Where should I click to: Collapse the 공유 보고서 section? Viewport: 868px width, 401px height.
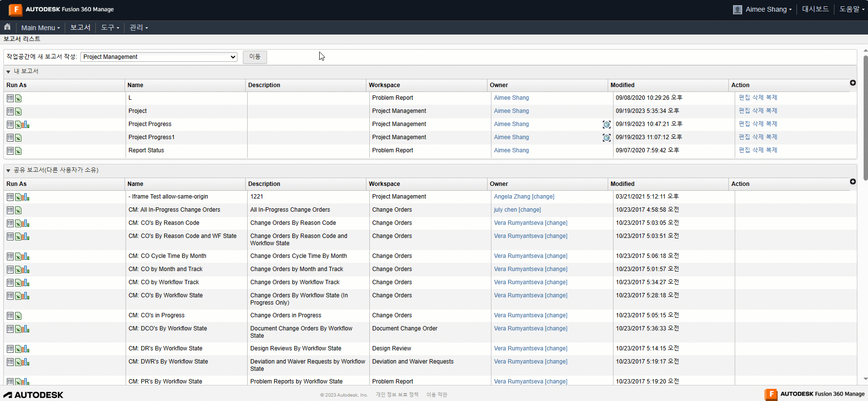8,170
